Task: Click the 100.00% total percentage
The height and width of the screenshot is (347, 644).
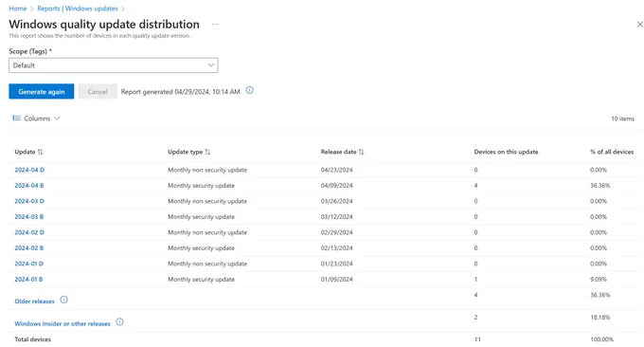Action: pyautogui.click(x=601, y=339)
